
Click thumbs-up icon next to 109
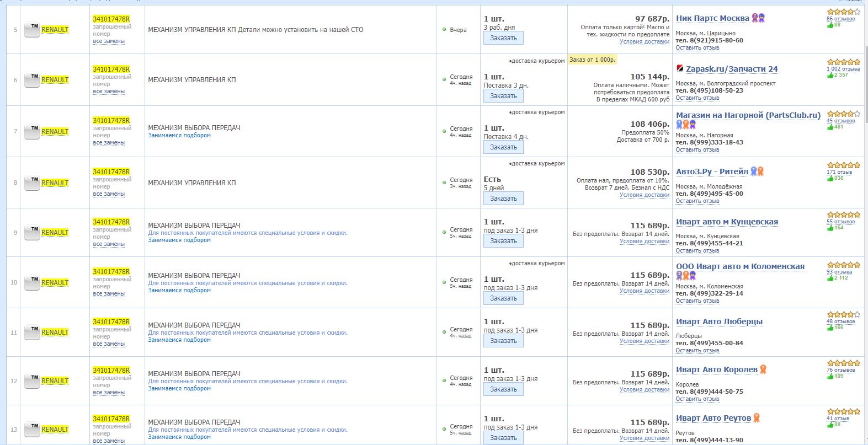click(830, 376)
